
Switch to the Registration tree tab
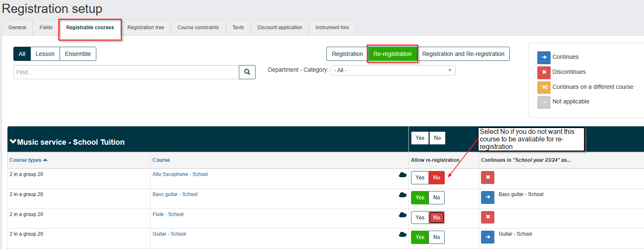tap(145, 28)
